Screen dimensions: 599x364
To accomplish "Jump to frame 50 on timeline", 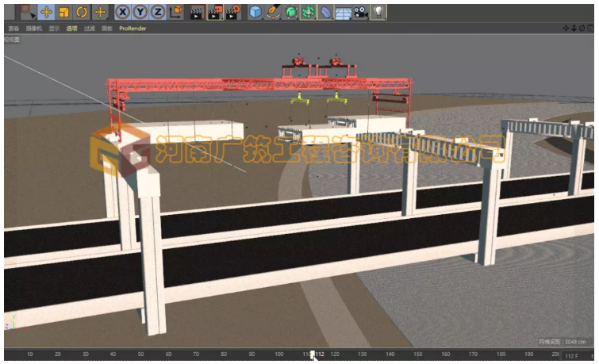I will tap(140, 354).
